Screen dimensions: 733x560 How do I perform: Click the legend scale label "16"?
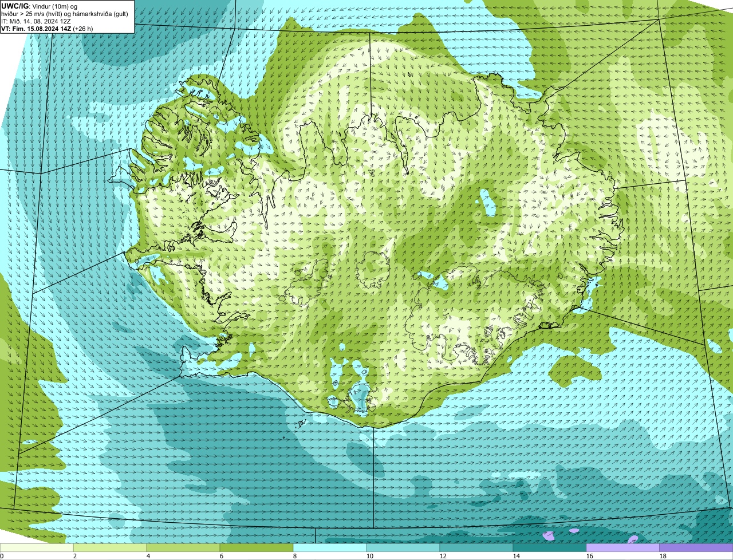tap(589, 556)
